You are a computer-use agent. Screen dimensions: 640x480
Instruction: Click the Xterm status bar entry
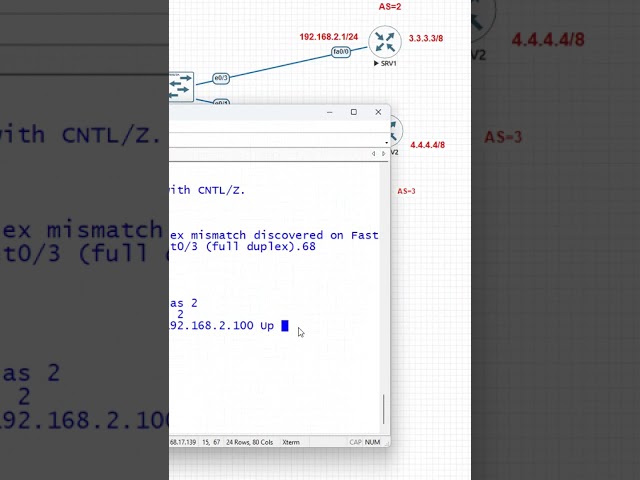click(x=291, y=442)
